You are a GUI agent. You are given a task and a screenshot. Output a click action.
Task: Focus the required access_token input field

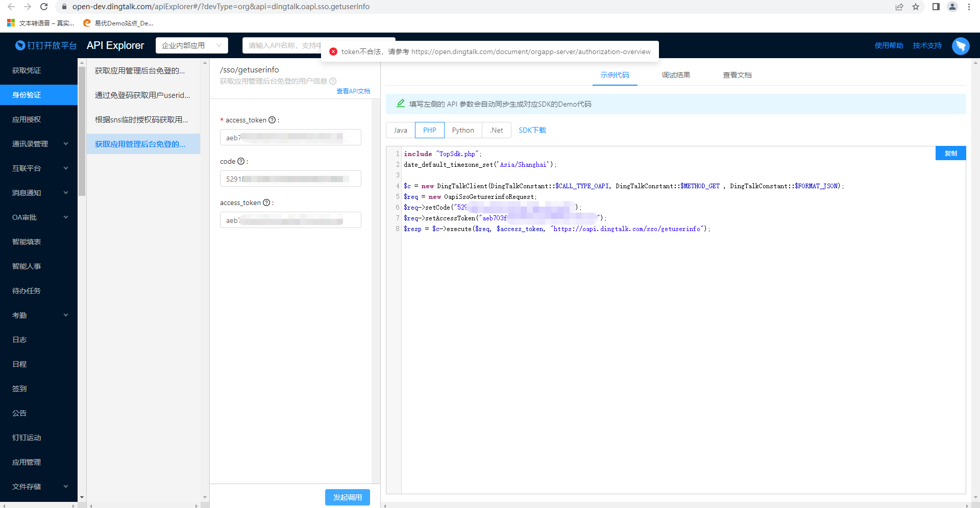[290, 137]
